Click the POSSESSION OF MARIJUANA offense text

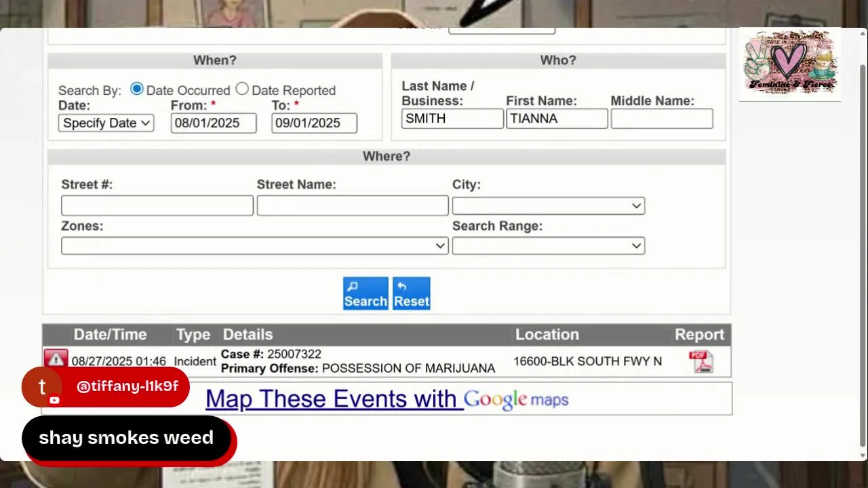click(x=408, y=369)
